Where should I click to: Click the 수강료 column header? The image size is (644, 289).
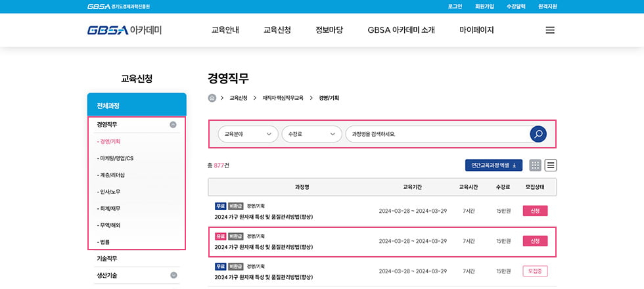[x=503, y=187]
